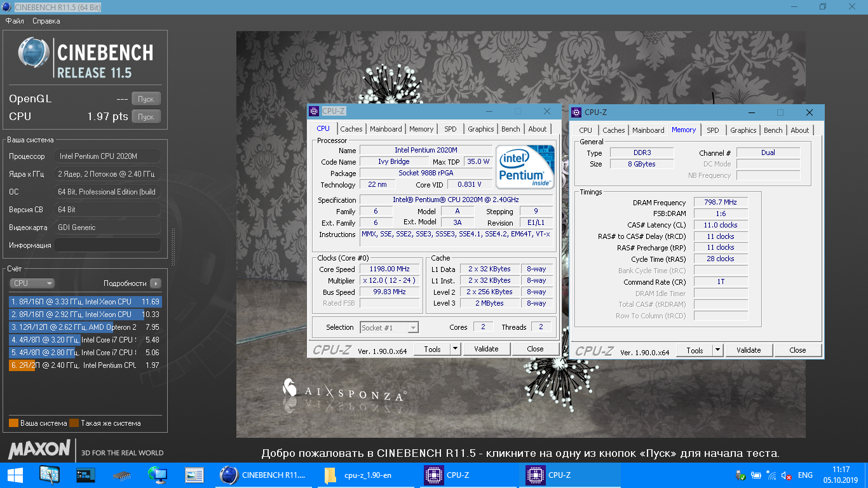
Task: Select ranking row 4 Core i7 3.20 ГГц
Action: click(85, 340)
